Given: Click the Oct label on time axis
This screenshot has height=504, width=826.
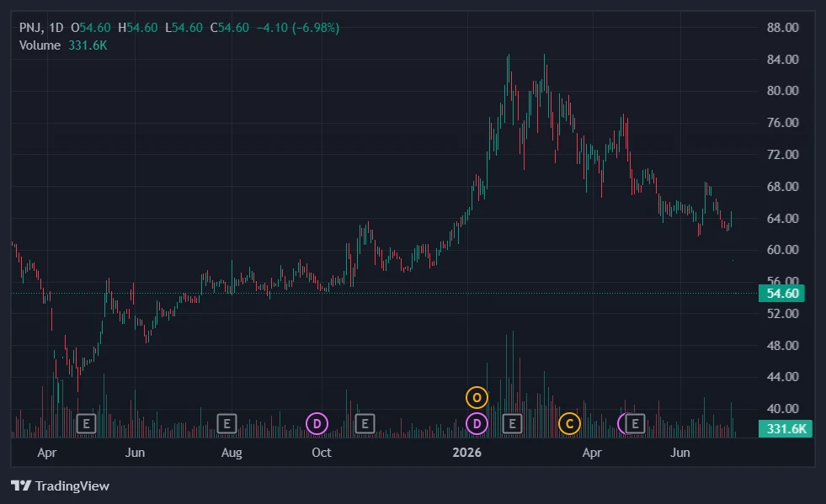Looking at the screenshot, I should (322, 453).
